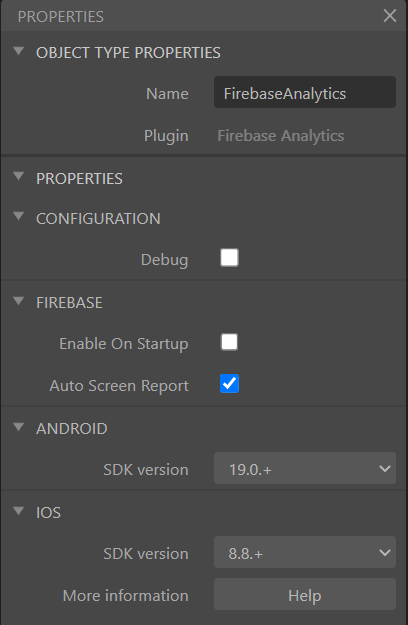
Task: Open the iOS SDK version dropdown
Action: (305, 552)
